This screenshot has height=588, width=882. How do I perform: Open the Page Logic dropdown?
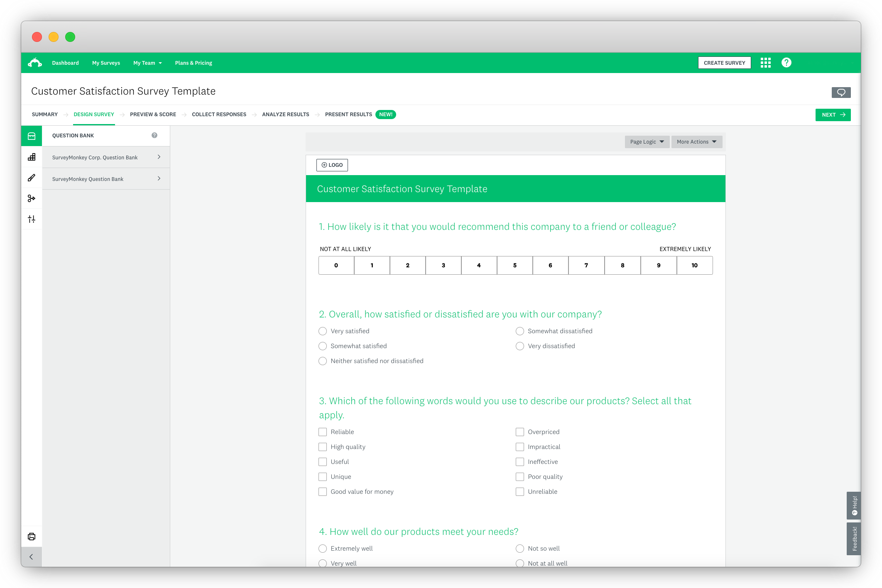(647, 142)
